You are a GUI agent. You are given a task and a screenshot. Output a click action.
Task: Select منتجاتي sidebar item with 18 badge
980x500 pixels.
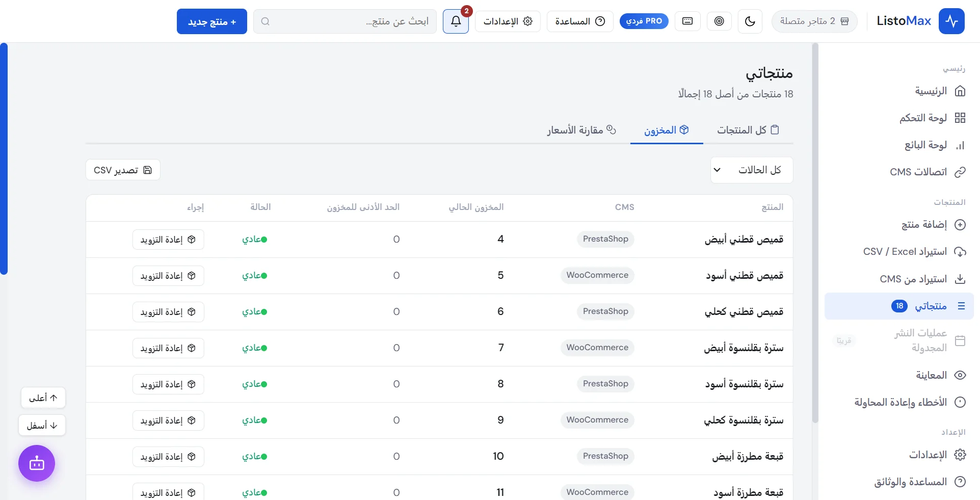pos(899,306)
